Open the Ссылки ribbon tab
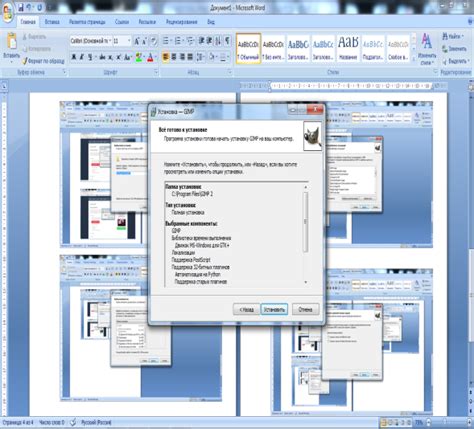The height and width of the screenshot is (429, 474). coord(122,22)
